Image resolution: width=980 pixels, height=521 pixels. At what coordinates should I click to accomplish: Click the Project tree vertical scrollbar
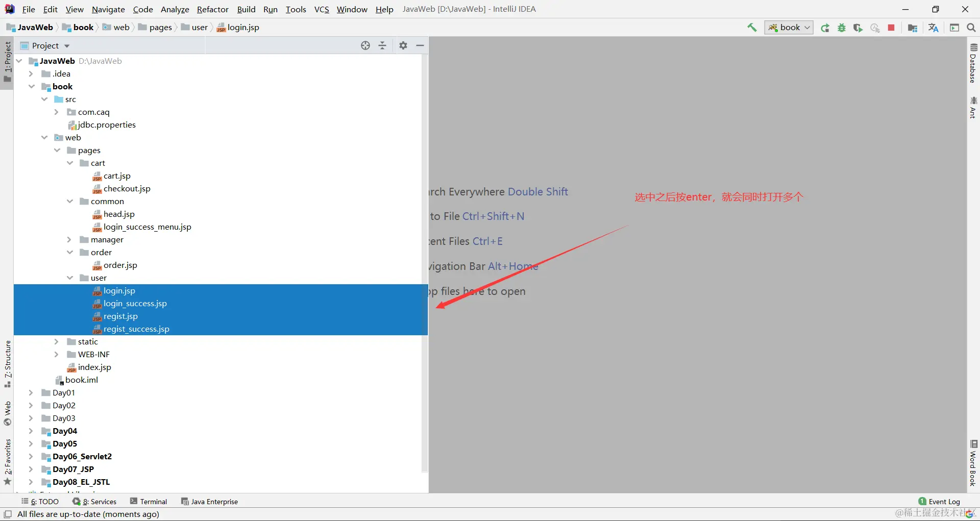[425, 263]
